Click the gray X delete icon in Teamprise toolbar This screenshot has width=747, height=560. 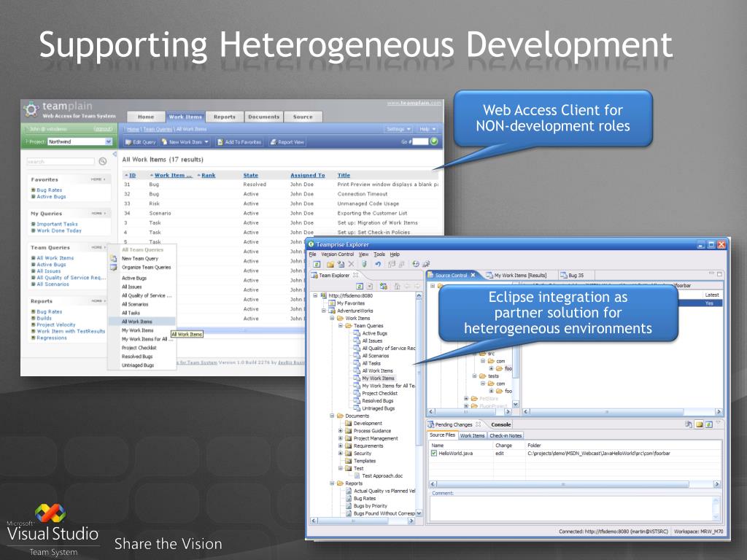(x=351, y=264)
